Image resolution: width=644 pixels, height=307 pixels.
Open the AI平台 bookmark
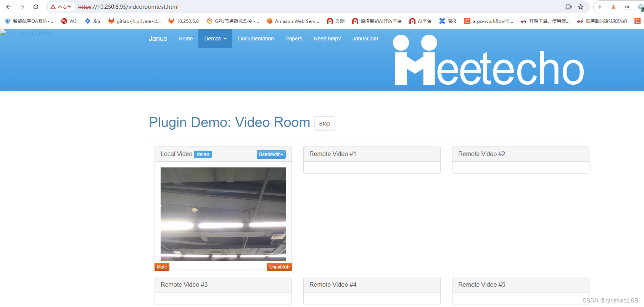420,21
